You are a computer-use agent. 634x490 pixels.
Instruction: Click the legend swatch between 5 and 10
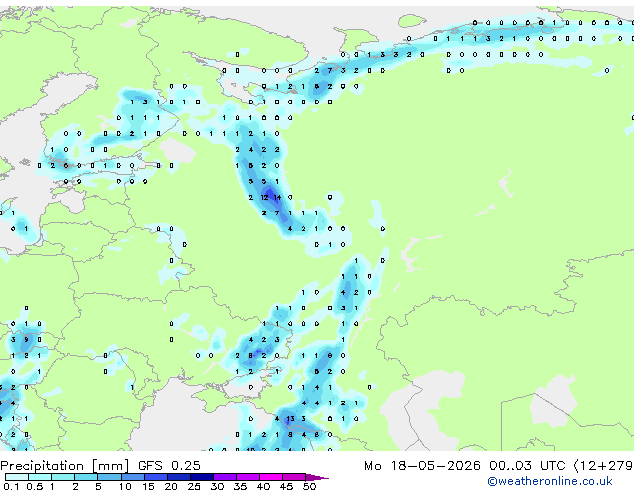click(x=109, y=477)
